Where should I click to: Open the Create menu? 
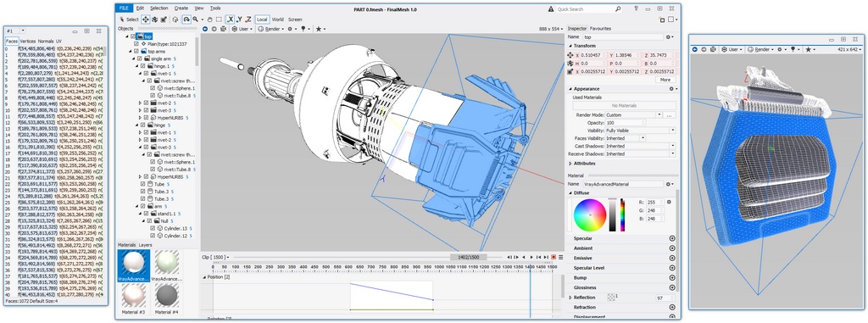[181, 8]
